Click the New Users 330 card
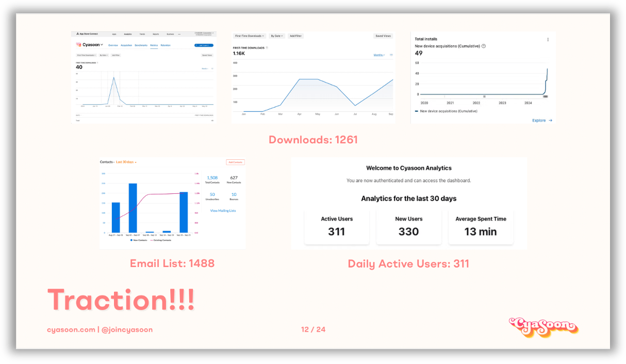 (x=408, y=227)
